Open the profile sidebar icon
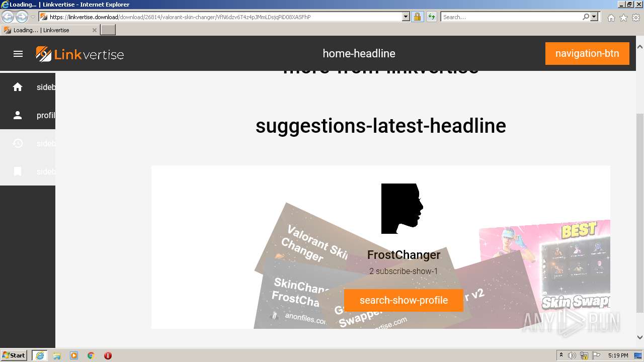 (18, 115)
